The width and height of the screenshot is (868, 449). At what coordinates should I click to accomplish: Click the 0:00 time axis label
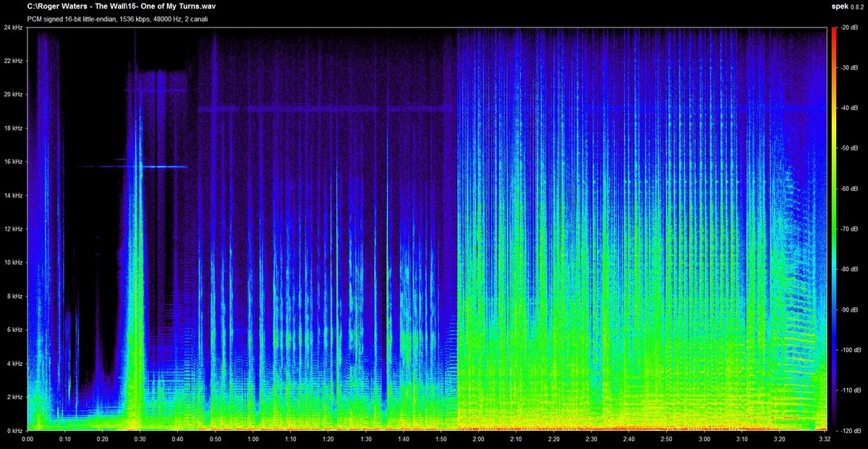click(x=27, y=439)
